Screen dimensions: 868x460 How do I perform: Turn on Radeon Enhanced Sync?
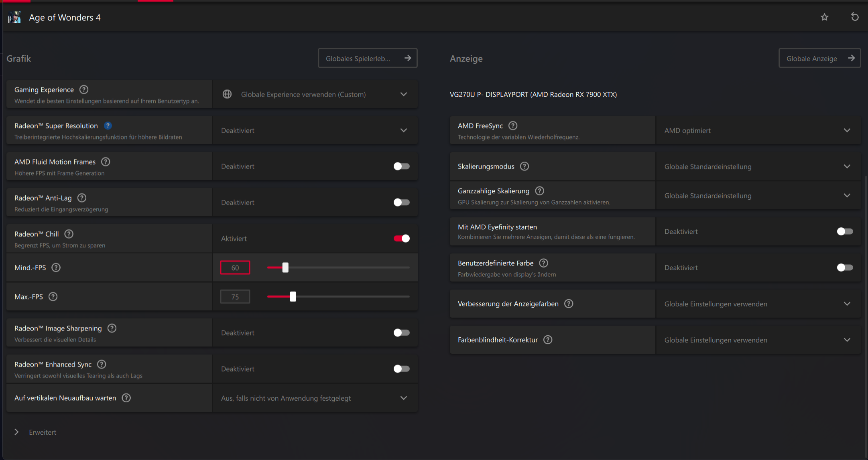[401, 369]
